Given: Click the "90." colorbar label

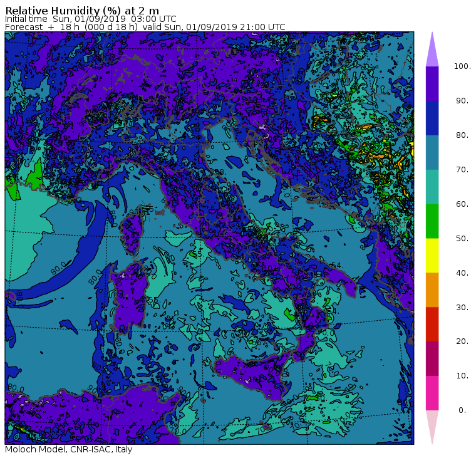Looking at the screenshot, I should 462,101.
